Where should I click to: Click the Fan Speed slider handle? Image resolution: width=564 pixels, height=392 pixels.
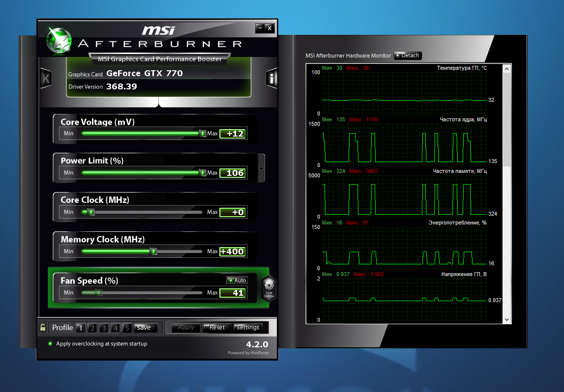98,292
